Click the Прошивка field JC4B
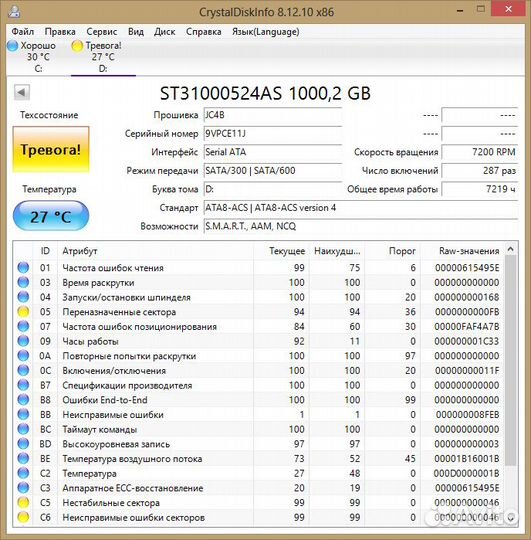This screenshot has height=540, width=531. click(x=272, y=115)
